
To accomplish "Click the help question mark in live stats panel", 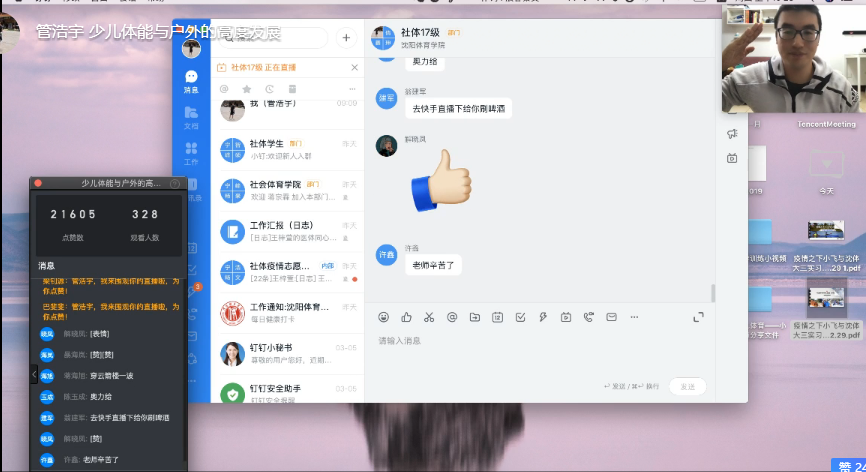I will pyautogui.click(x=175, y=183).
